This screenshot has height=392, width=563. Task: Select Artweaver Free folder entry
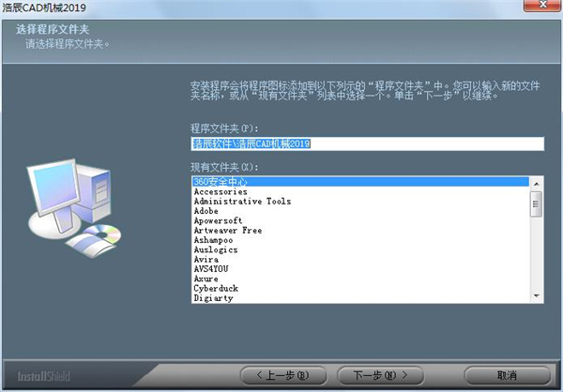360,231
